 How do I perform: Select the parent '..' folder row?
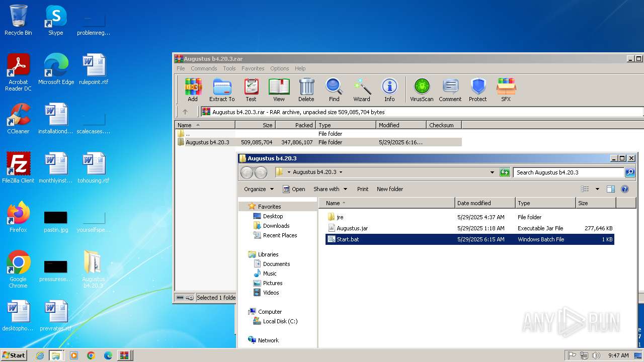point(318,134)
